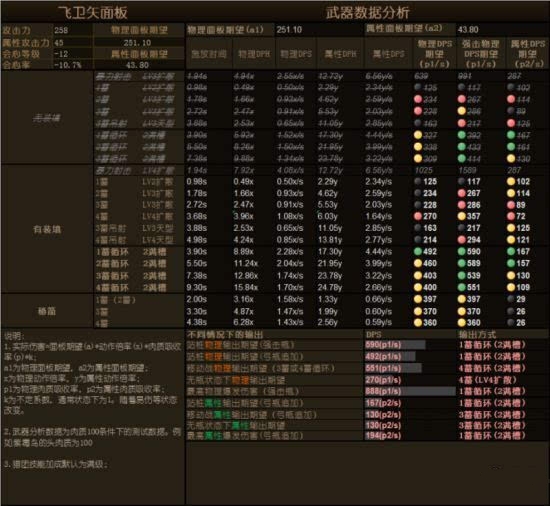Screen dimensions: 550x506
Task: Select cell 3.16x in 格蓄 1蓄 row
Action: click(x=243, y=299)
